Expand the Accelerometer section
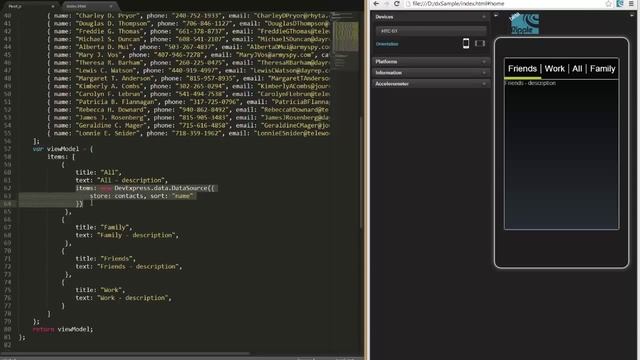Image resolution: width=640 pixels, height=360 pixels. click(431, 84)
